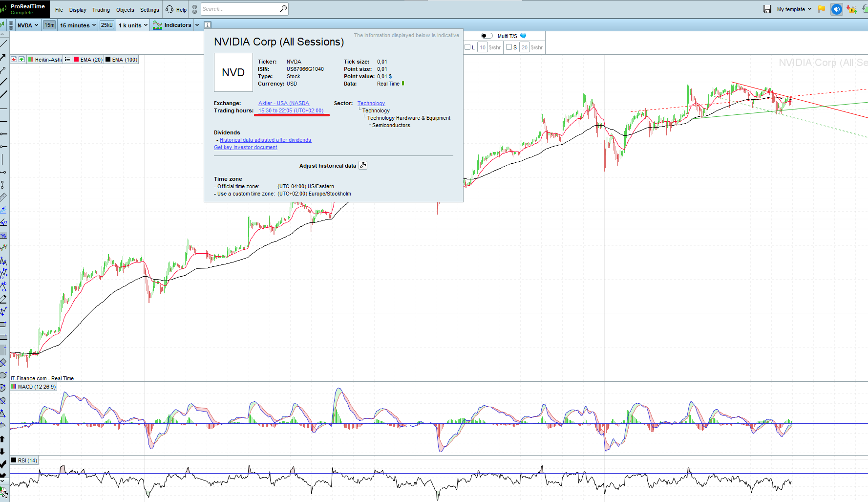868x502 pixels.
Task: Open Historical data adjusted after dividends link
Action: pyautogui.click(x=265, y=140)
